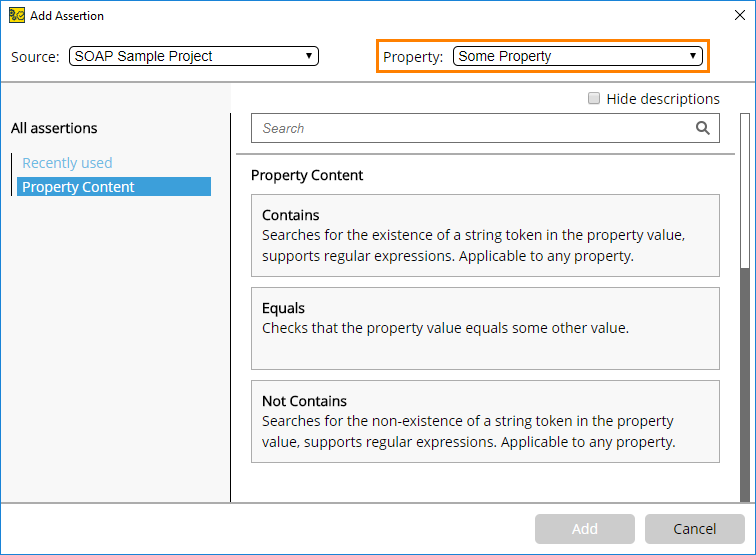Click the upper scrollbar track area

point(745,191)
